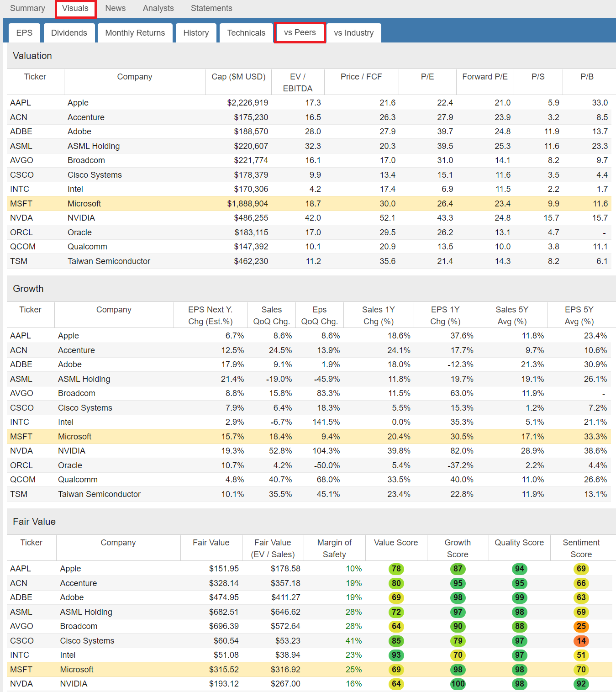Select ADBE ticker in Valuation table

click(x=21, y=132)
